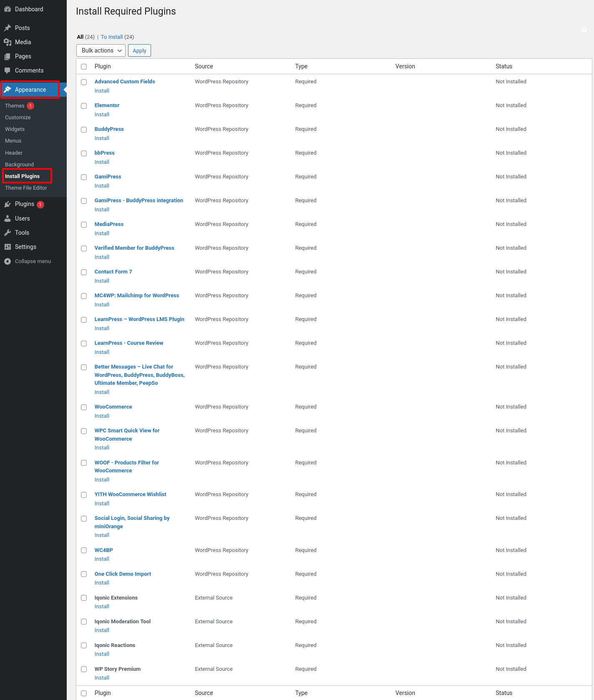This screenshot has height=700, width=594.
Task: Open the Bulk actions dropdown
Action: click(101, 50)
